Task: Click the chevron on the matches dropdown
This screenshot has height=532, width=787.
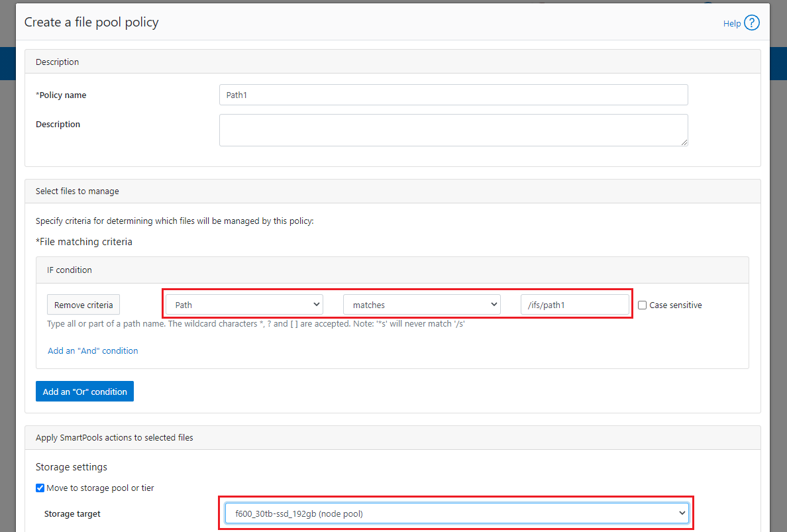Action: [496, 304]
